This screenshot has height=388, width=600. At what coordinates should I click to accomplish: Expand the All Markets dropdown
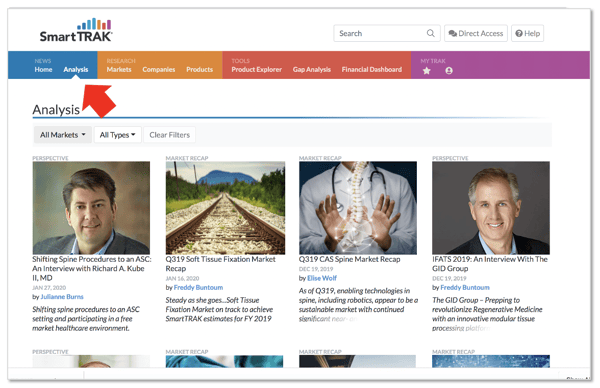pyautogui.click(x=63, y=135)
